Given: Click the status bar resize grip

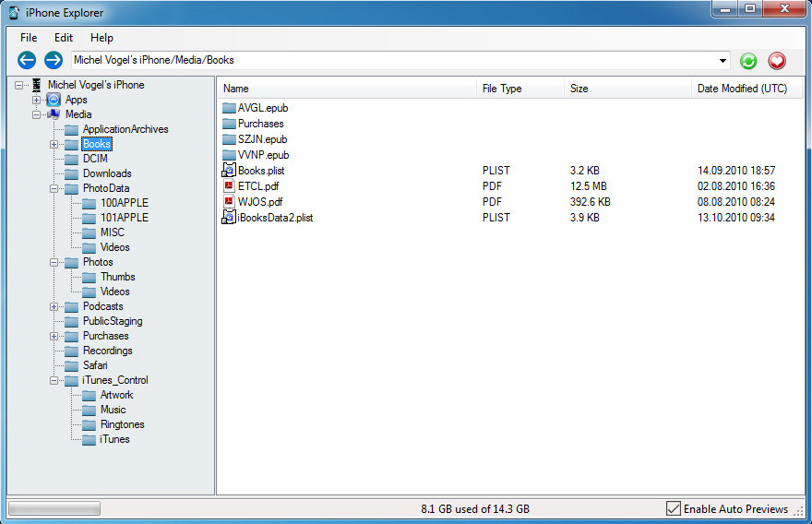Looking at the screenshot, I should click(798, 511).
